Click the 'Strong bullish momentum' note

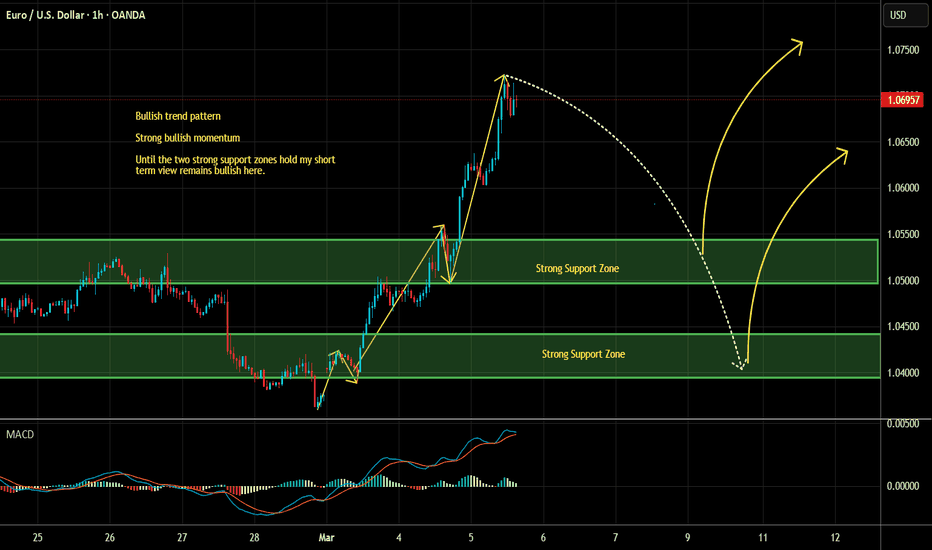pyautogui.click(x=187, y=138)
